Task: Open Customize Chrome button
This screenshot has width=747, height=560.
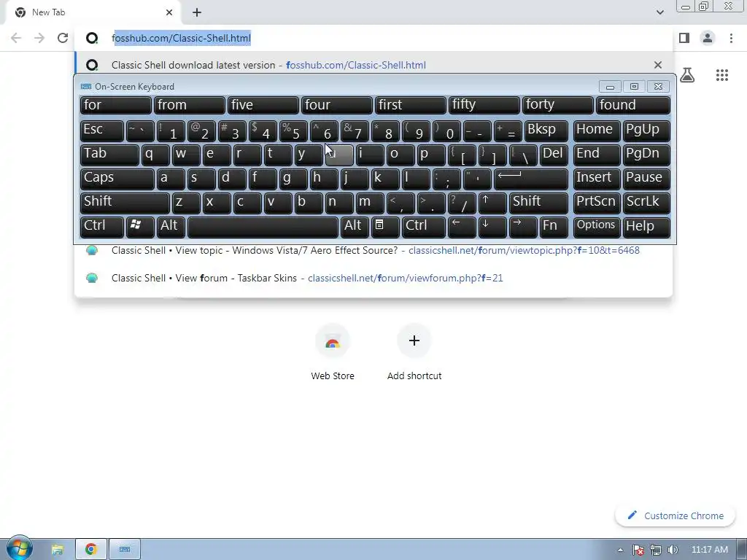Action: tap(675, 516)
